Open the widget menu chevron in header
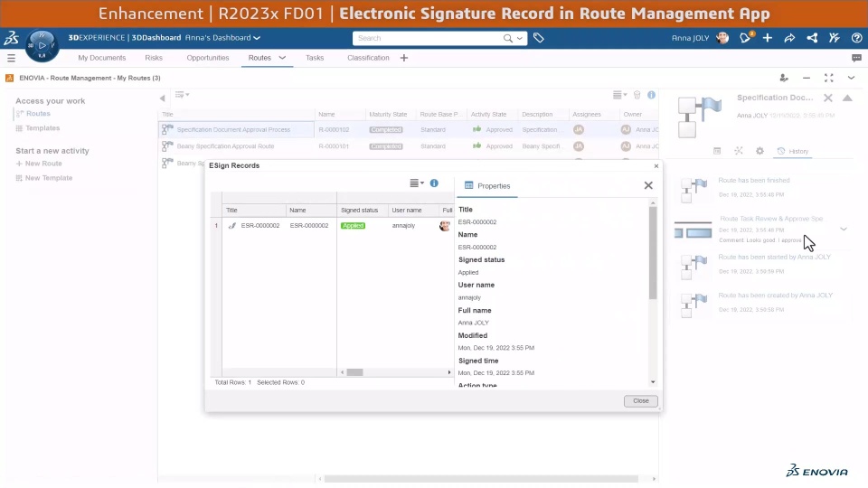Screen dimensions: 868x488 coord(851,78)
